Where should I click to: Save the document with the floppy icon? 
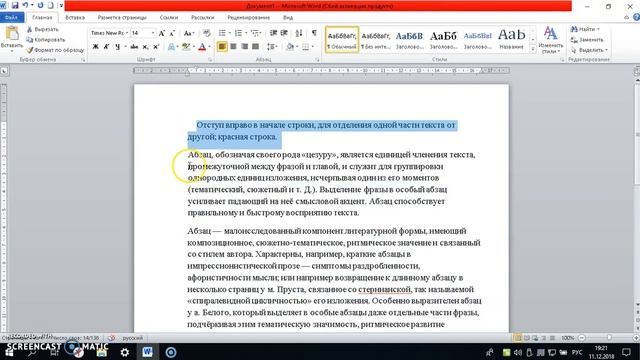coord(15,5)
